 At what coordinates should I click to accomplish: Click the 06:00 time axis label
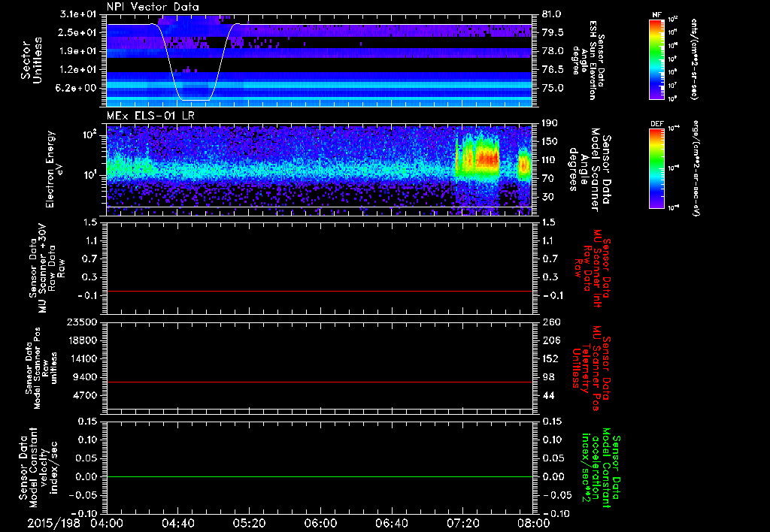tap(320, 523)
